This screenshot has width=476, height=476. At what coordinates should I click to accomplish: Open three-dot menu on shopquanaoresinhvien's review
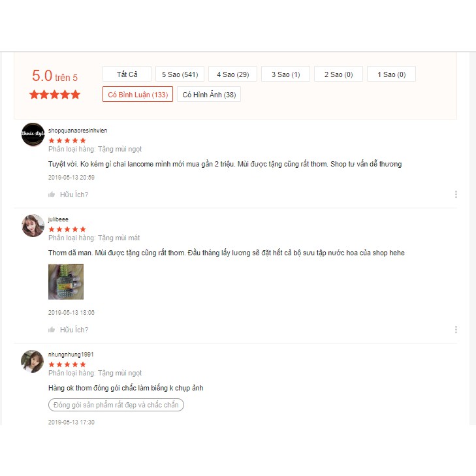tap(456, 195)
